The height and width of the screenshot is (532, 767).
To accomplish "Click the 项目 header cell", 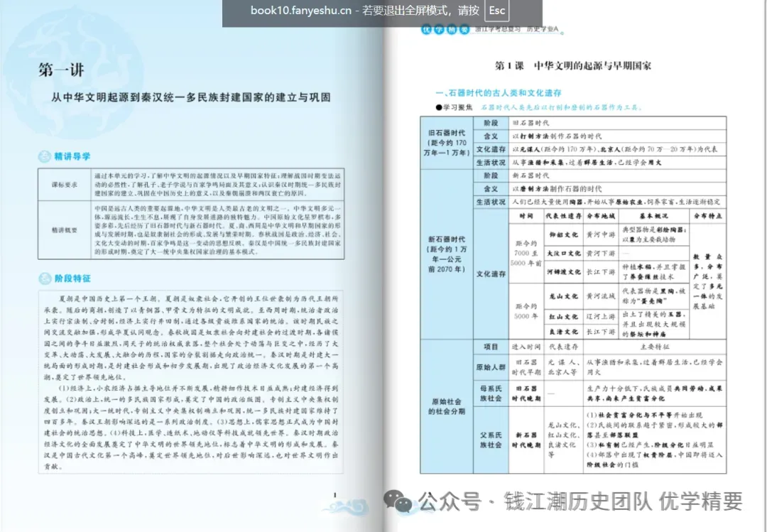I will (491, 347).
